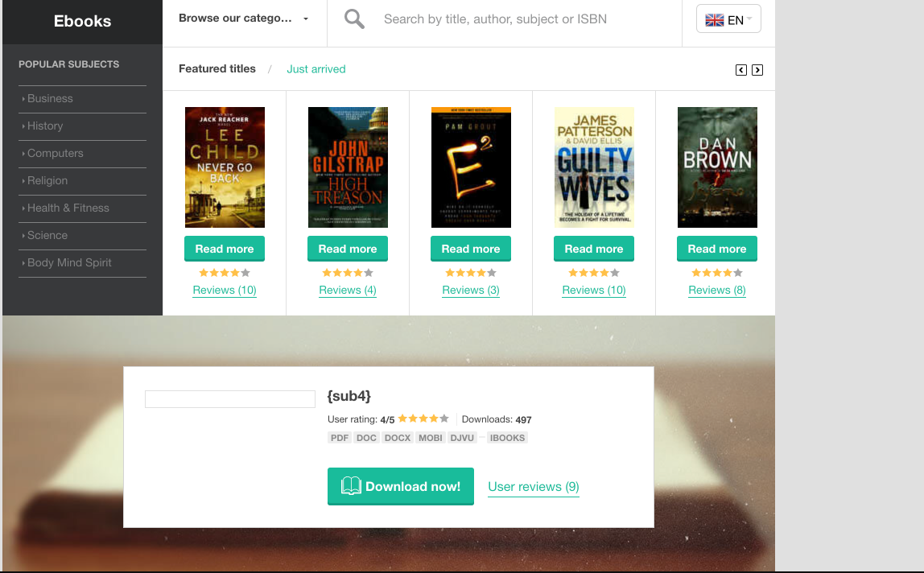
Task: Click Read more under Never Go Back
Action: pyautogui.click(x=225, y=249)
